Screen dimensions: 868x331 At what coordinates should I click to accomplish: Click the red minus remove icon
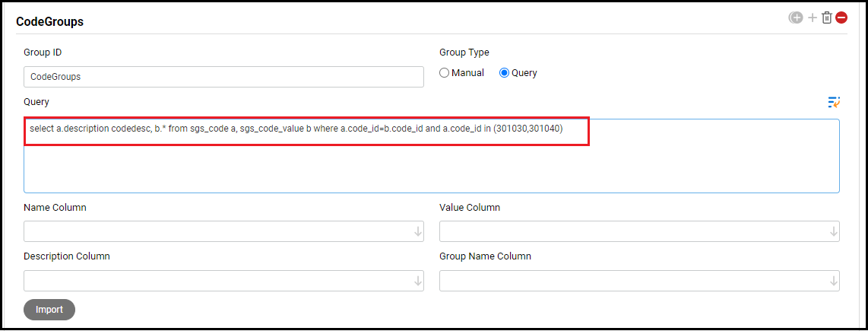coord(841,18)
